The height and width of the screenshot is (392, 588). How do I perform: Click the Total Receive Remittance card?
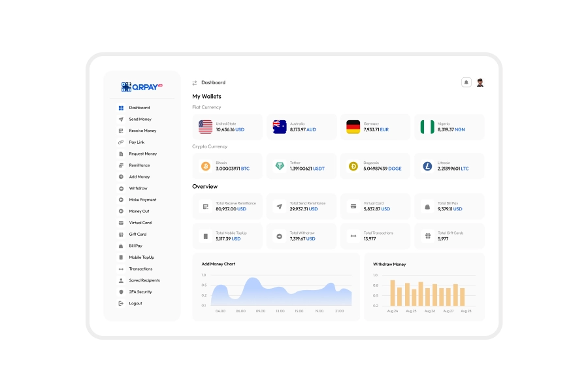click(x=227, y=206)
